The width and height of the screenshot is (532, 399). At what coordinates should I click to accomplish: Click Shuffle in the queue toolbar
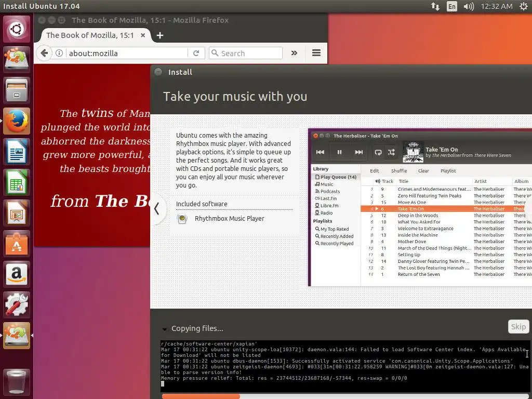398,170
